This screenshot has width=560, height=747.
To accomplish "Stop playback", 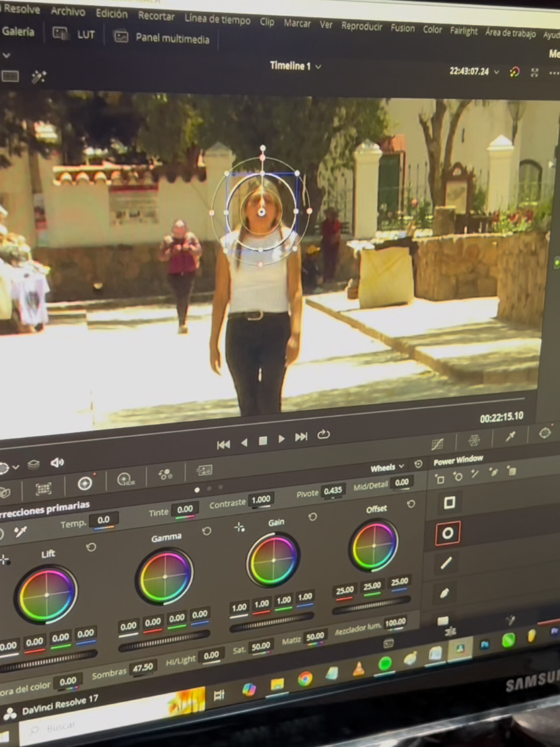I will [263, 441].
